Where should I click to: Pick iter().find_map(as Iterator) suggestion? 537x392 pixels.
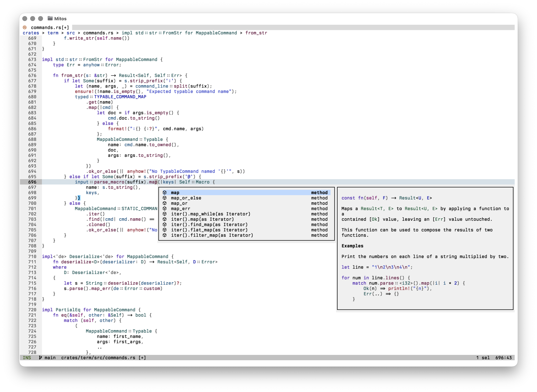(x=246, y=225)
